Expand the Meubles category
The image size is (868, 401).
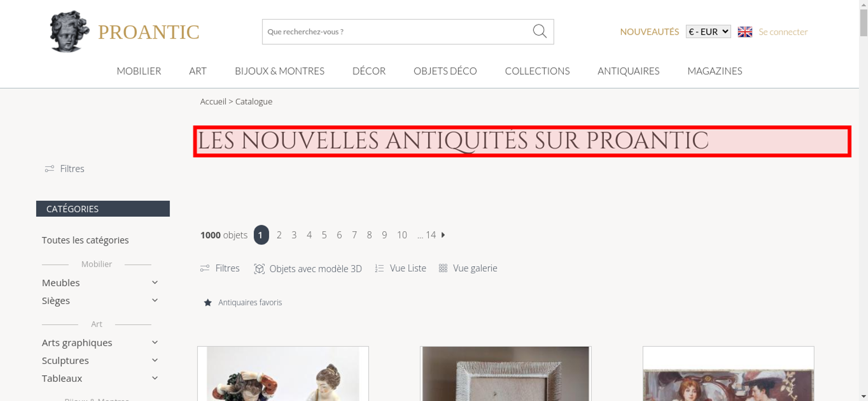coord(155,282)
